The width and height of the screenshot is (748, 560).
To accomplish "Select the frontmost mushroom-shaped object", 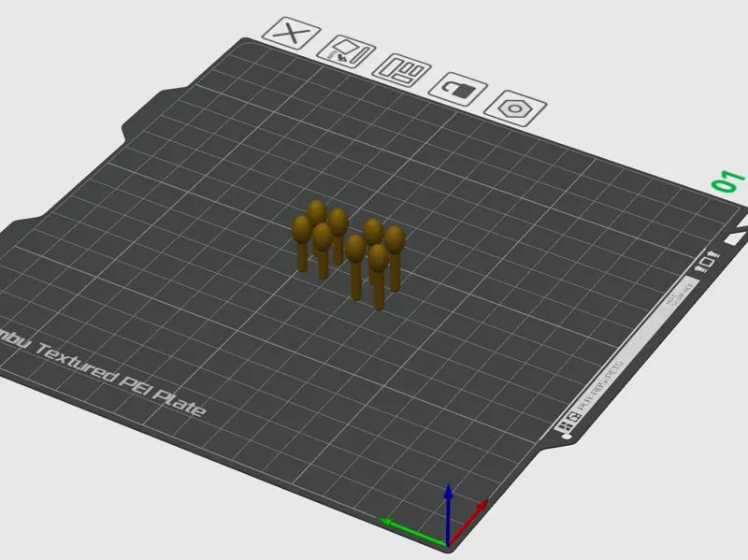I will [x=379, y=276].
